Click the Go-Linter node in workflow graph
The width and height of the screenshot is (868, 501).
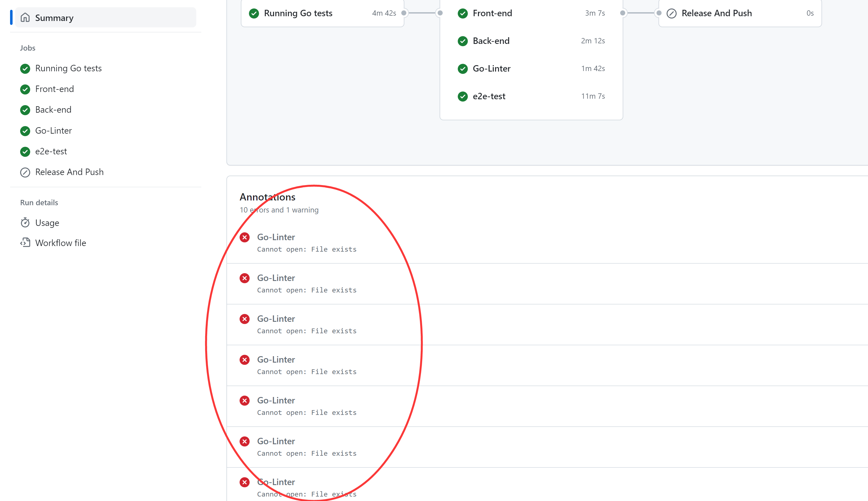[x=491, y=68]
